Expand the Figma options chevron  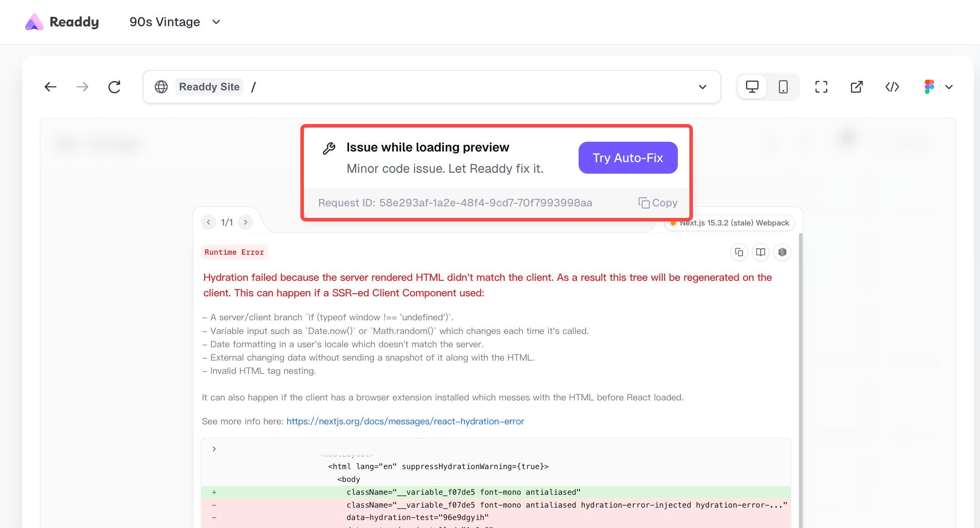[949, 87]
